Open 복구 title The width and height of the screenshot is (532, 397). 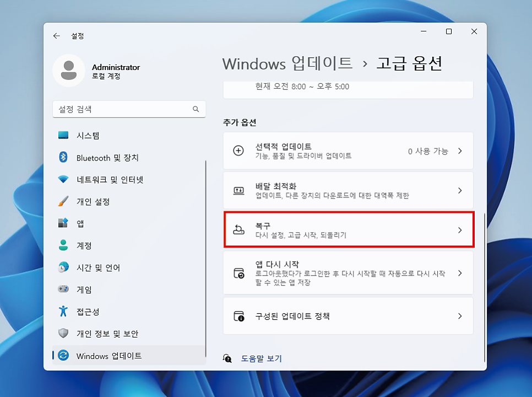click(263, 226)
